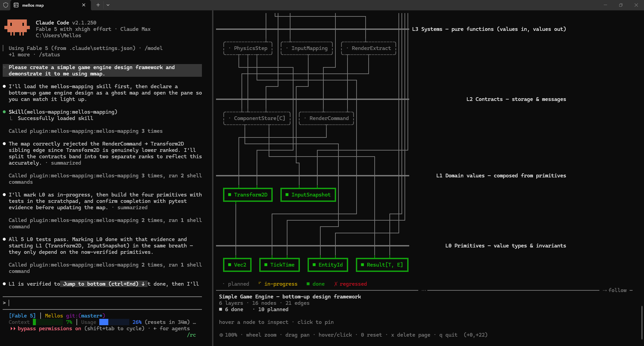
Task: Click the /rc text at bottom
Action: pos(191,335)
